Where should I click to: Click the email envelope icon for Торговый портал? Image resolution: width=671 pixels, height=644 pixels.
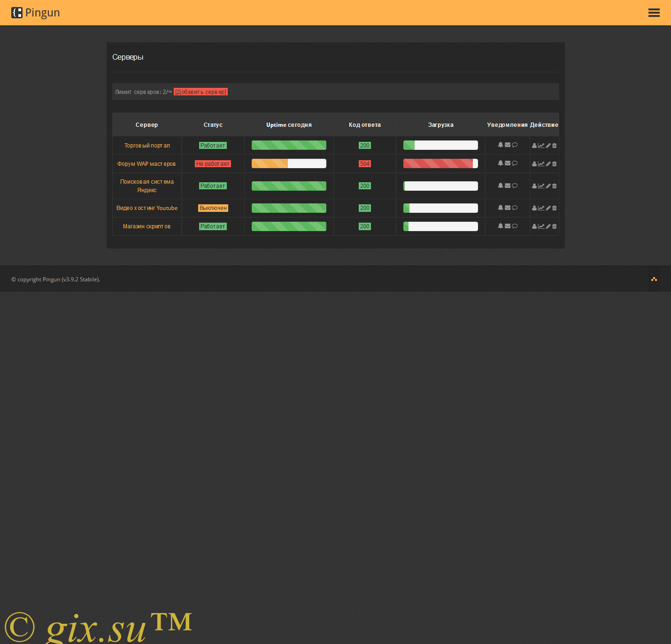tap(508, 145)
